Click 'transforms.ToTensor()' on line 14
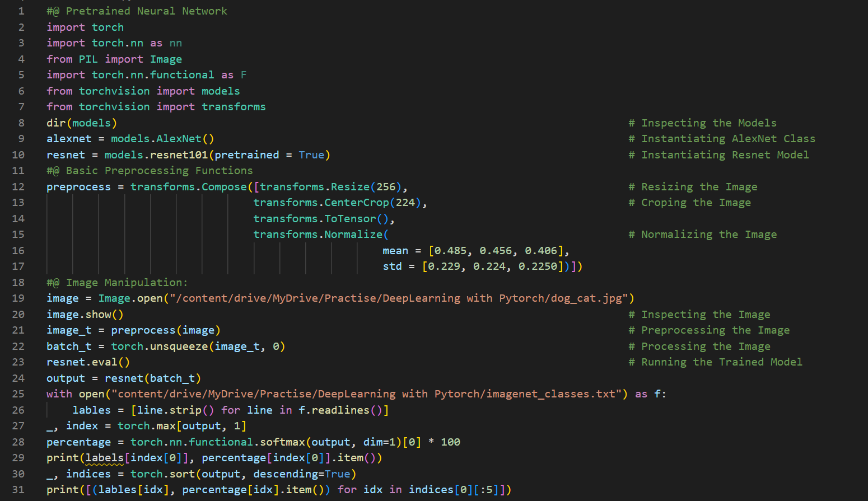Screen dimensions: 868x501 click(x=321, y=219)
